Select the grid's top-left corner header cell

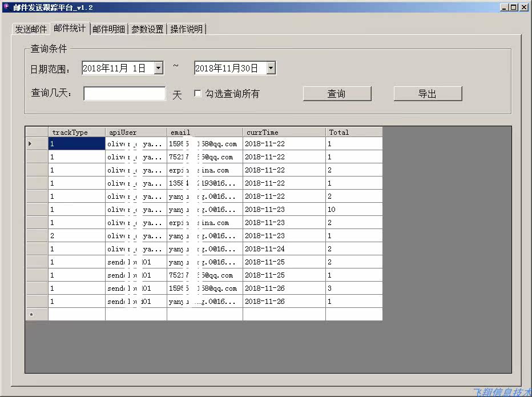(x=37, y=132)
